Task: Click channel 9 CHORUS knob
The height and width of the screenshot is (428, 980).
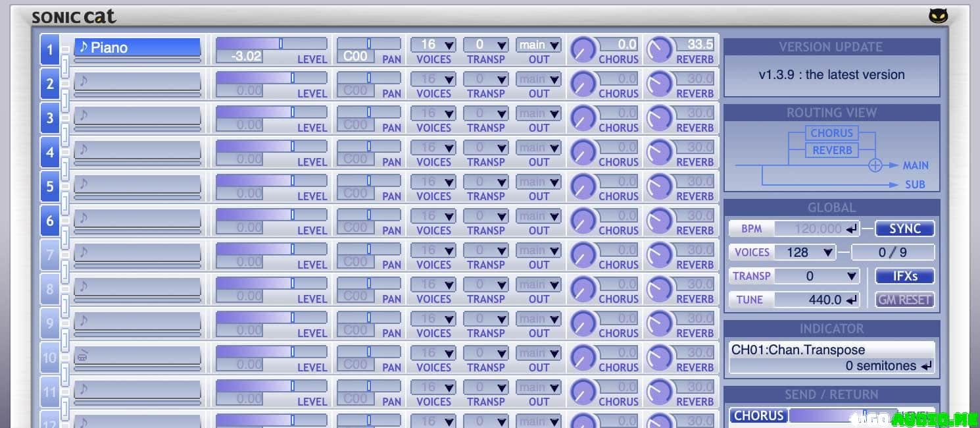Action: [583, 324]
